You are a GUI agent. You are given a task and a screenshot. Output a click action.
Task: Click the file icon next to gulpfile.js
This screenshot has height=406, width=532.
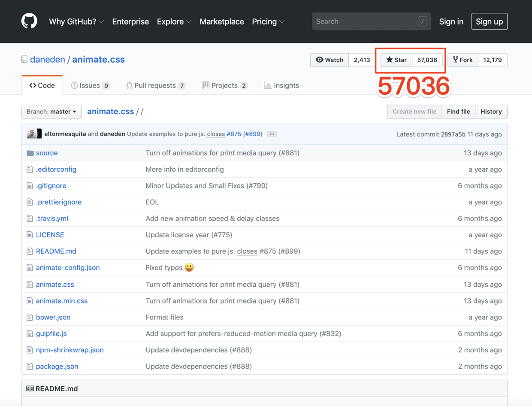tap(30, 333)
